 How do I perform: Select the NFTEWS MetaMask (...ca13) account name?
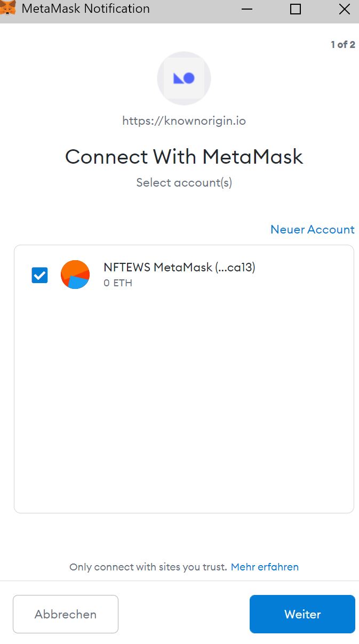[179, 268]
